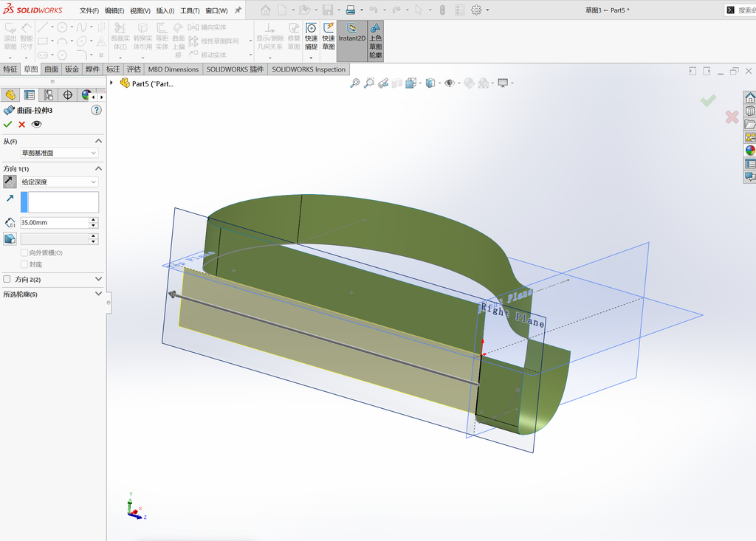Enable the Direction 2 (方向 2) checkbox
This screenshot has height=541, width=756.
click(7, 279)
